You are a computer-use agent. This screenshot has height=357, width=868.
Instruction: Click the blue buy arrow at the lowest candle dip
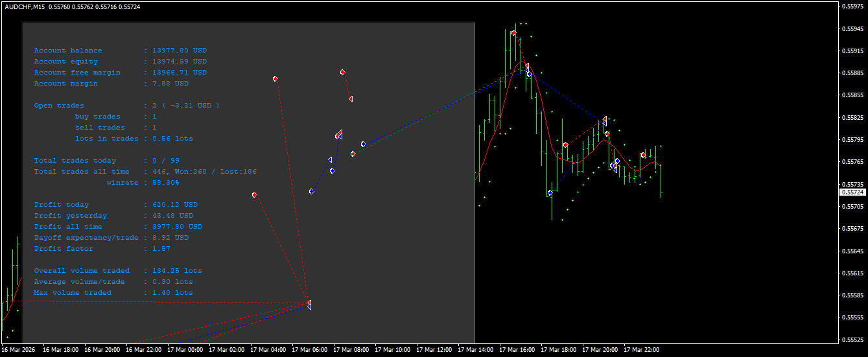pyautogui.click(x=550, y=192)
